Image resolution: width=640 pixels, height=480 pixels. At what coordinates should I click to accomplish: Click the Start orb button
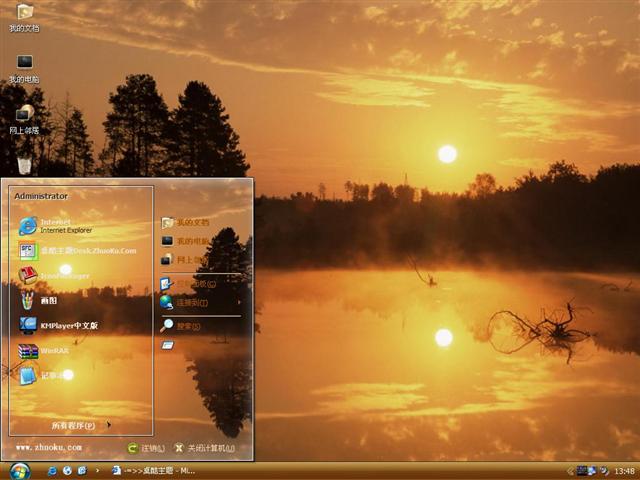tap(19, 470)
